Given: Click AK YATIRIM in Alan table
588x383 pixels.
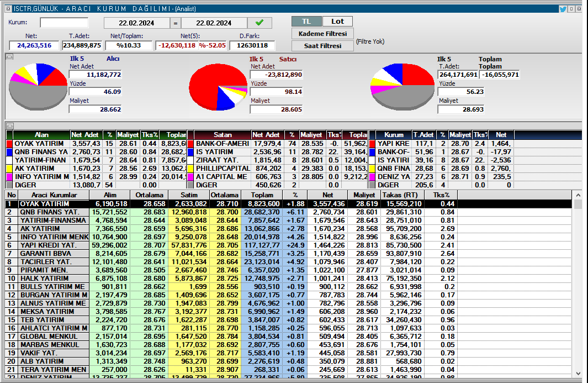Looking at the screenshot, I should [34, 168].
